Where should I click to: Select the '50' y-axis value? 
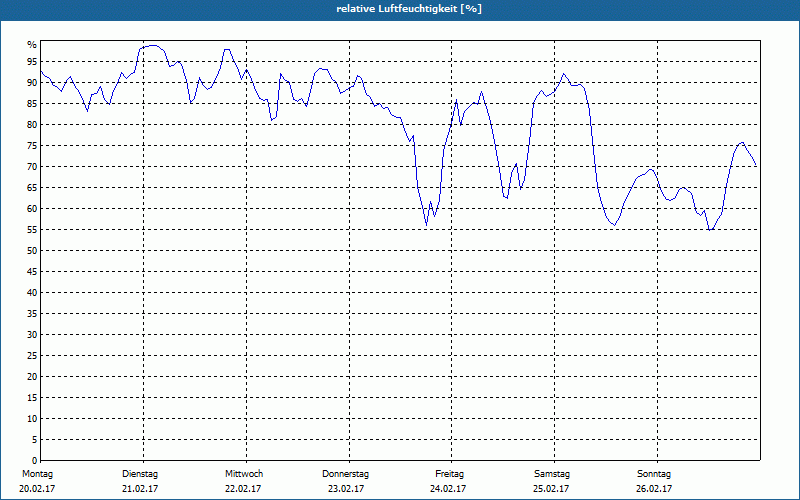click(x=32, y=251)
